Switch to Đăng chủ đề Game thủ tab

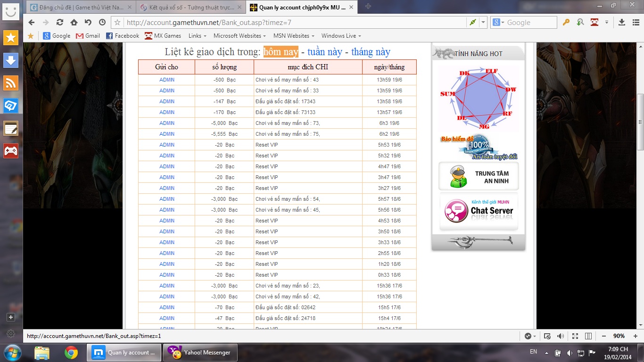pos(82,7)
